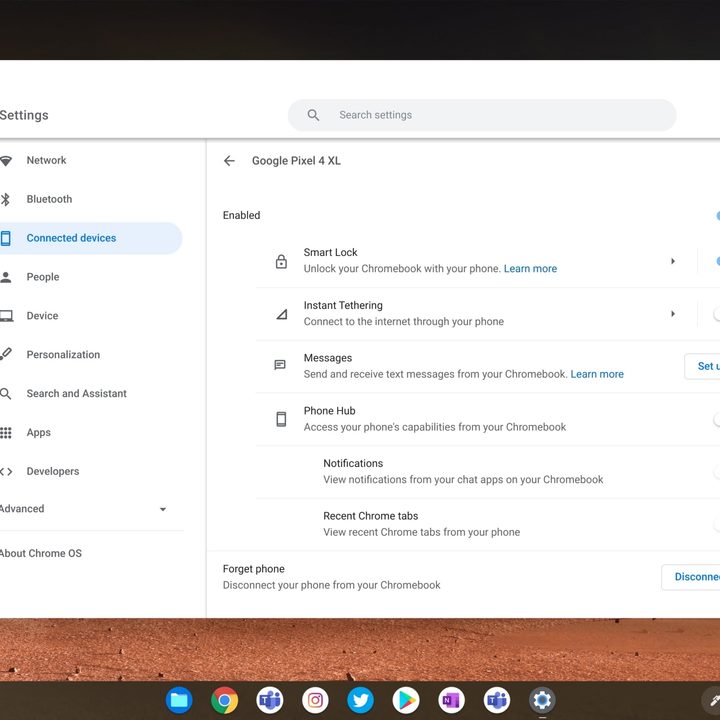This screenshot has height=720, width=720.
Task: Open Google Play Store from the shelf
Action: 406,700
